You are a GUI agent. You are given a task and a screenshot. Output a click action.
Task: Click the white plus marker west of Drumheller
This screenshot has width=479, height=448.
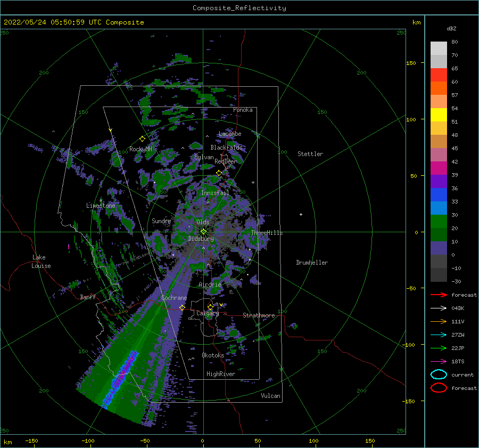301,214
